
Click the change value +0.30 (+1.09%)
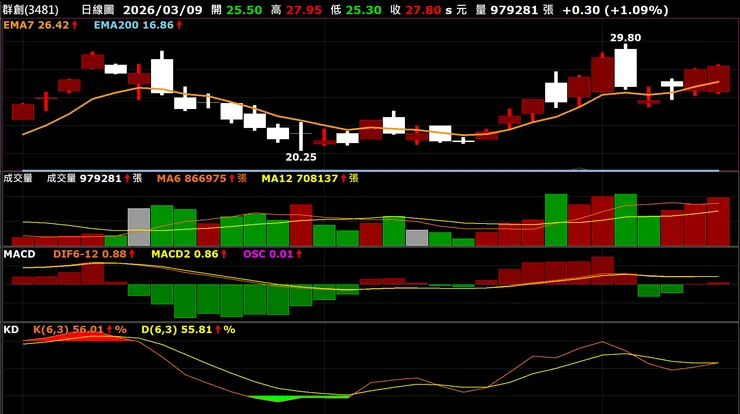(x=615, y=10)
